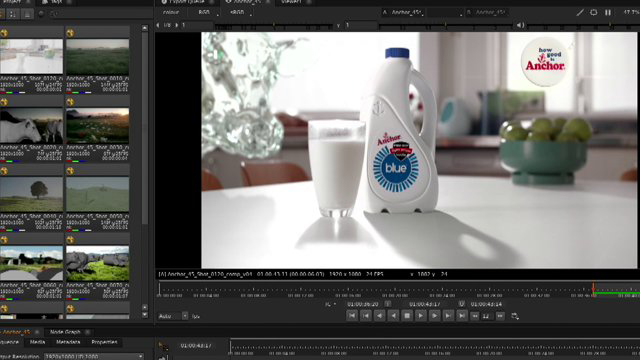640x360 pixels.
Task: Play the viewer forward
Action: [420, 316]
